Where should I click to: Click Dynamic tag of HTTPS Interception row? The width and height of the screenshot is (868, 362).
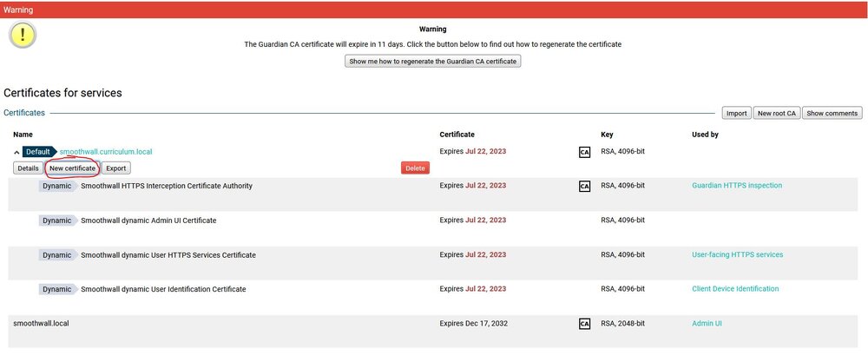pyautogui.click(x=57, y=186)
